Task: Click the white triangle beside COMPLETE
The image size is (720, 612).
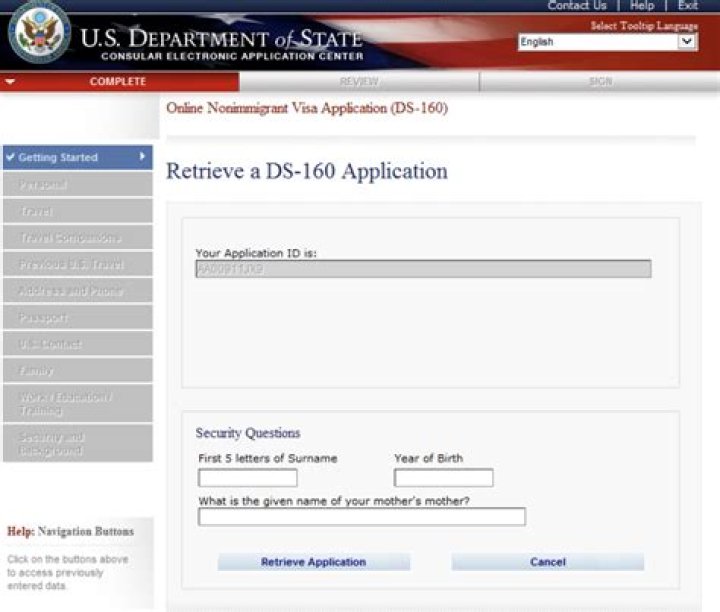Action: click(10, 82)
